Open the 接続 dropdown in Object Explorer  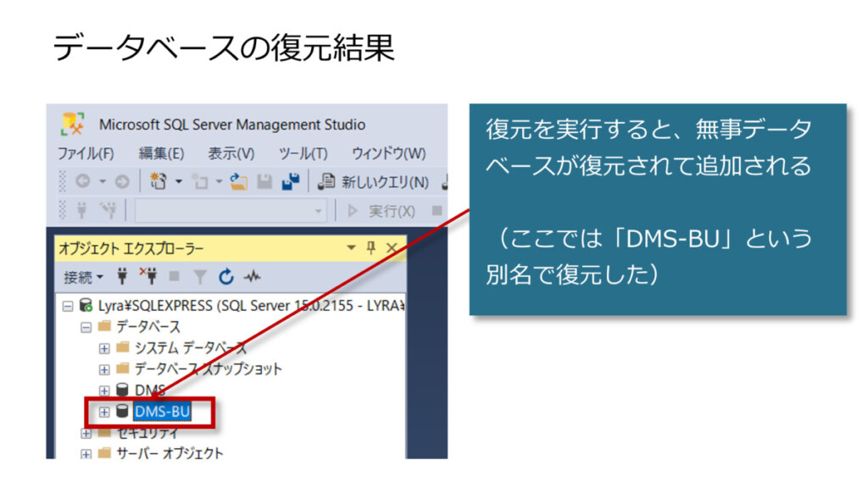click(x=83, y=277)
